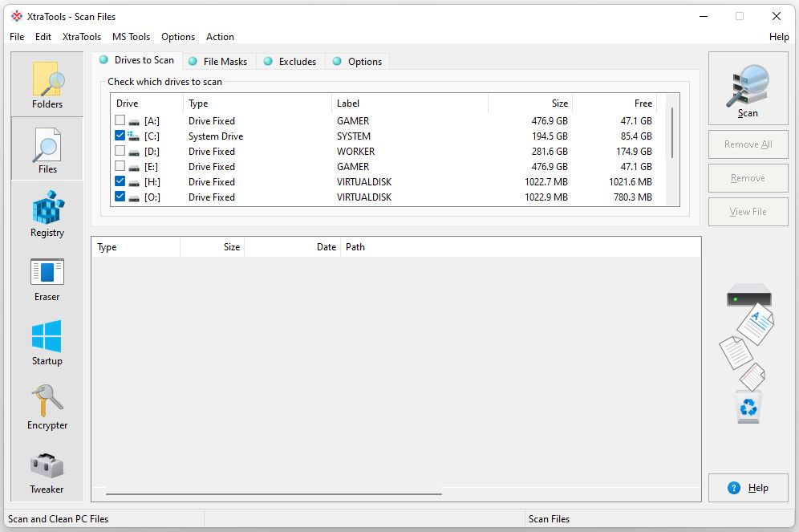799x532 pixels.
Task: Switch to the File Masks tab
Action: (218, 62)
